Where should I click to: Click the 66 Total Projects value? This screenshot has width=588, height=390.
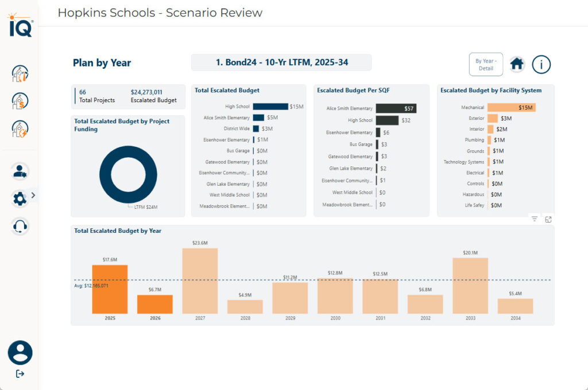(83, 92)
